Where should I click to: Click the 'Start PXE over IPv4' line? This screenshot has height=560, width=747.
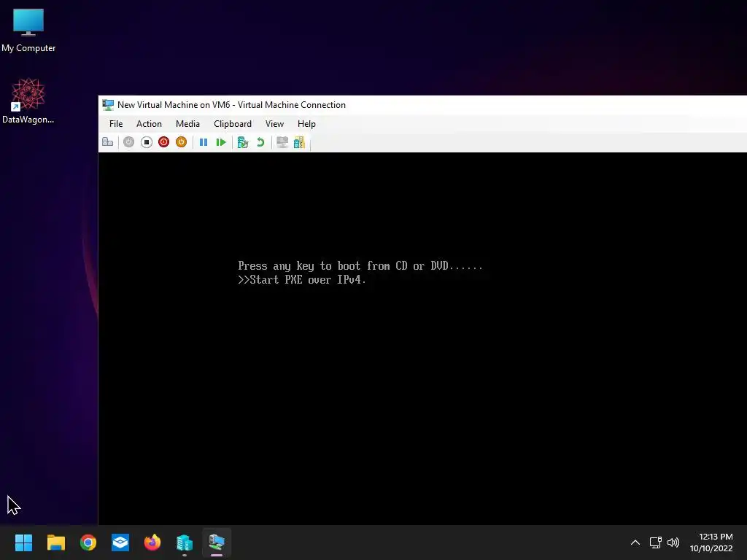302,279
